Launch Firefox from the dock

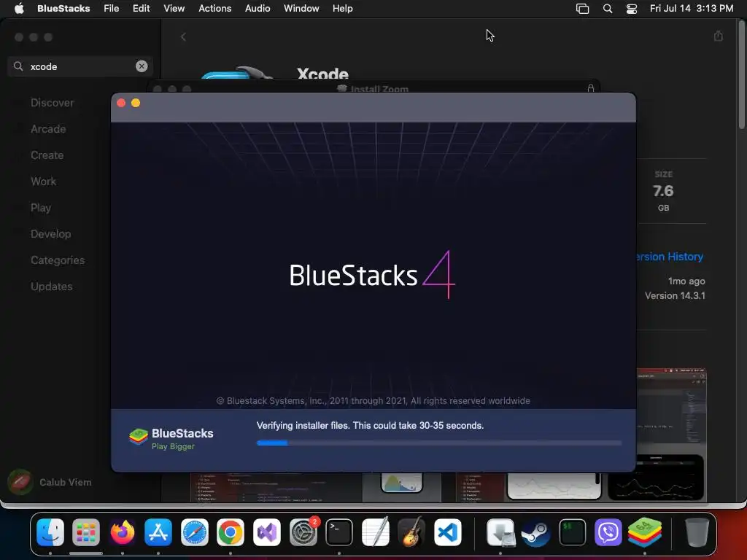point(123,532)
